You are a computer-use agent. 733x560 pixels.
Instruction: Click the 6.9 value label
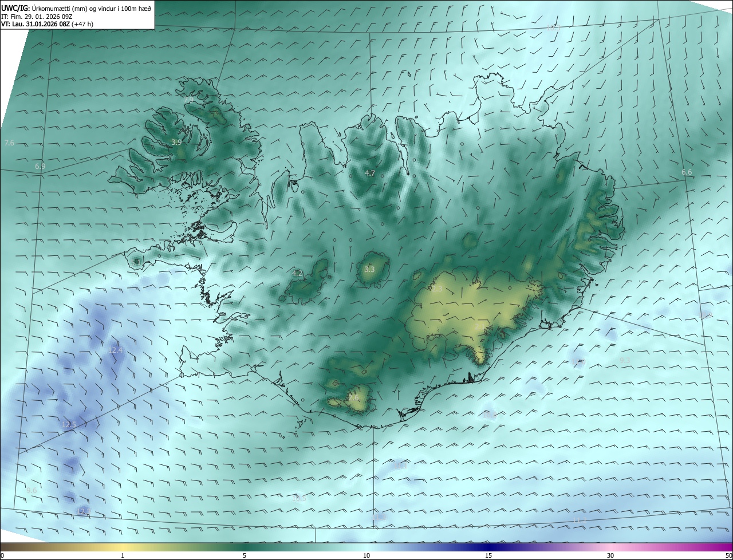click(x=40, y=166)
